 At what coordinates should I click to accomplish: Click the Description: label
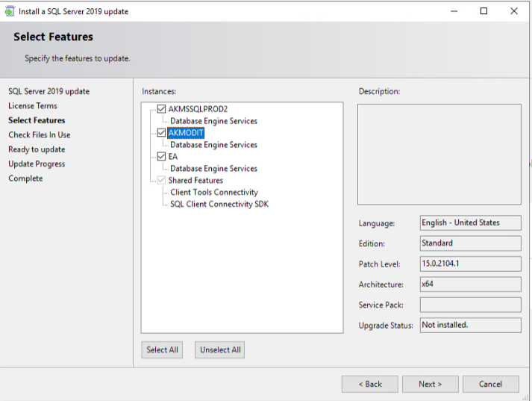point(379,91)
